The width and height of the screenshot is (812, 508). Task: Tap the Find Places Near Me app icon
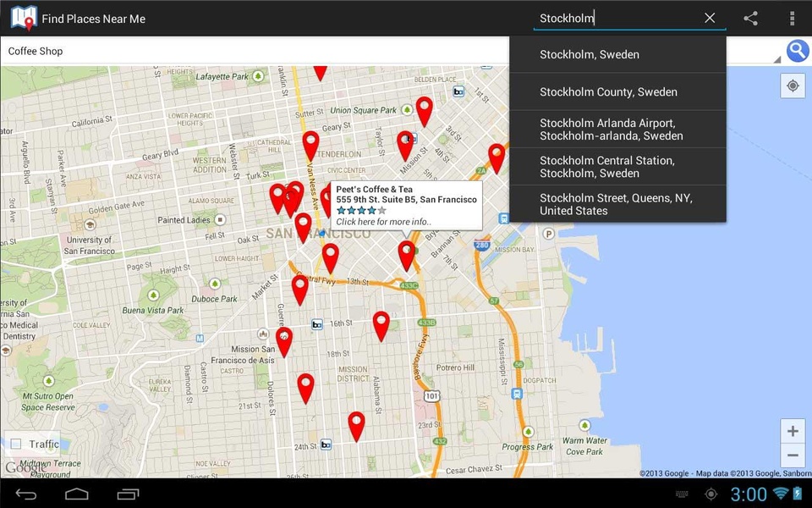click(24, 18)
